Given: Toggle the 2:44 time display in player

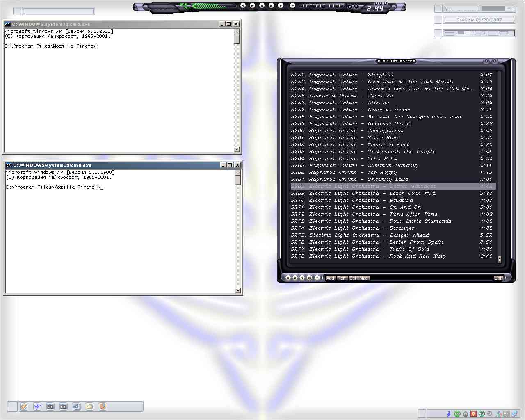Looking at the screenshot, I should [375, 8].
